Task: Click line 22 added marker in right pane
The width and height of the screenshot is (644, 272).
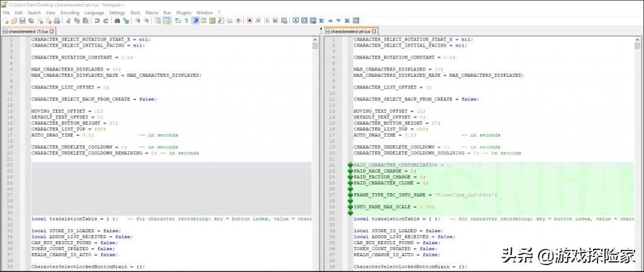Action: pyautogui.click(x=350, y=165)
